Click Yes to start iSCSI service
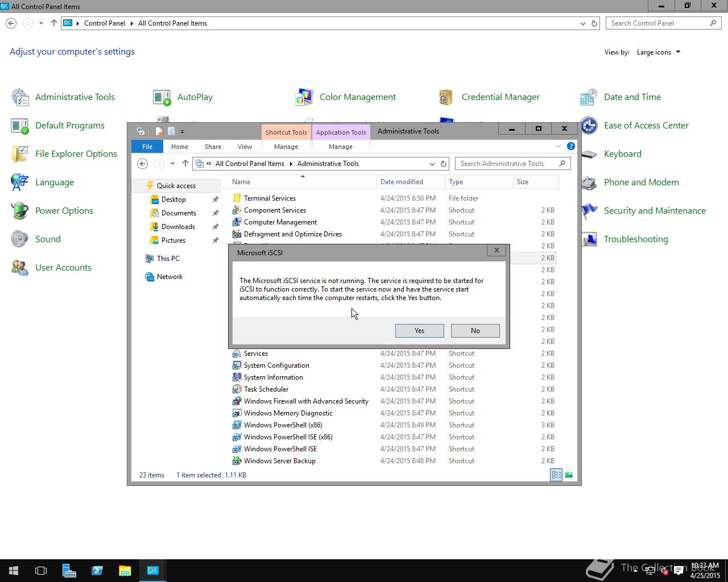This screenshot has height=582, width=728. 419,331
